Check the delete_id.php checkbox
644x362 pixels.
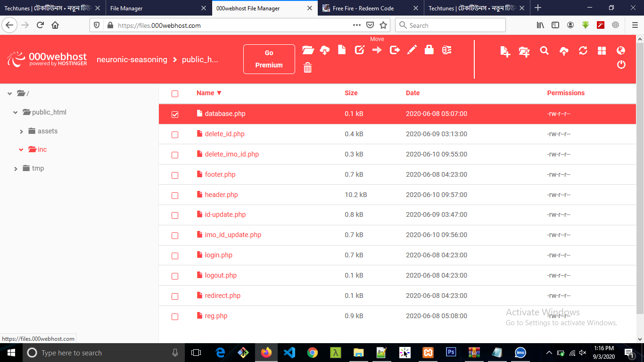coord(175,135)
